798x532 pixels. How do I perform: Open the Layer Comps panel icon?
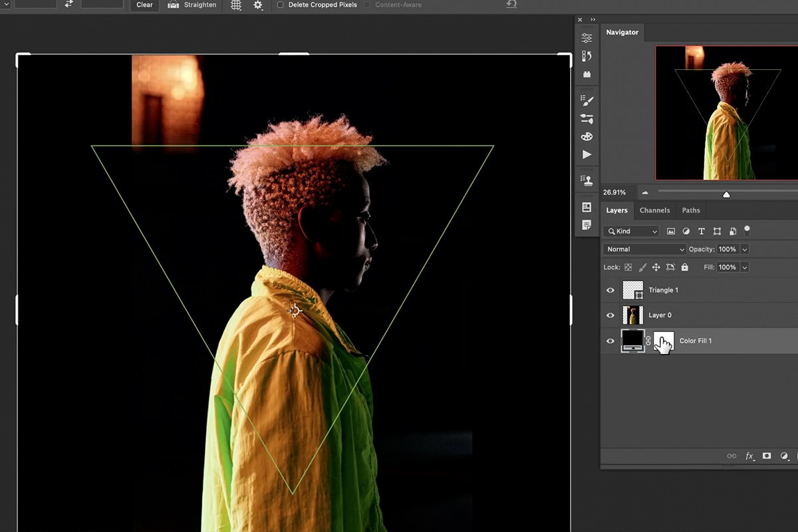pyautogui.click(x=587, y=207)
